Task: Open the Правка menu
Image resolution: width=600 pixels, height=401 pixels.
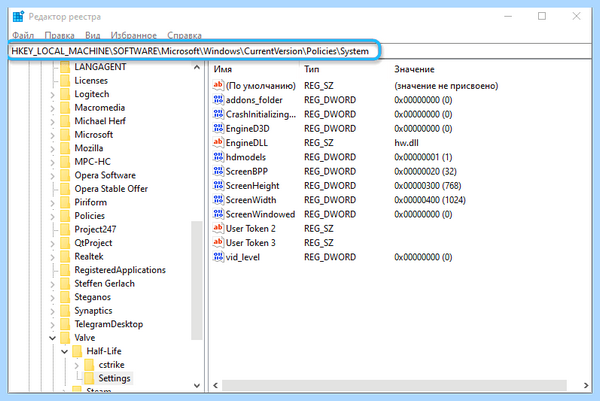Action: click(59, 35)
